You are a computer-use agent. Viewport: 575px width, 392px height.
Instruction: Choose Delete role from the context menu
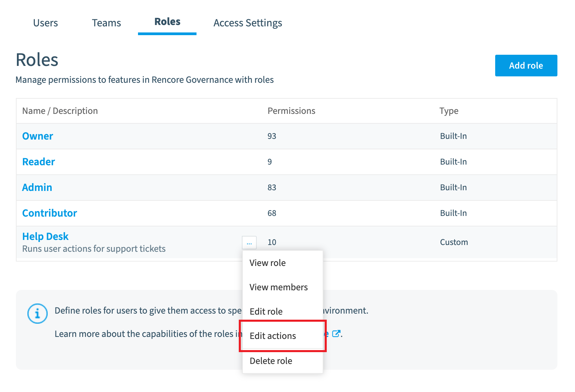283,361
